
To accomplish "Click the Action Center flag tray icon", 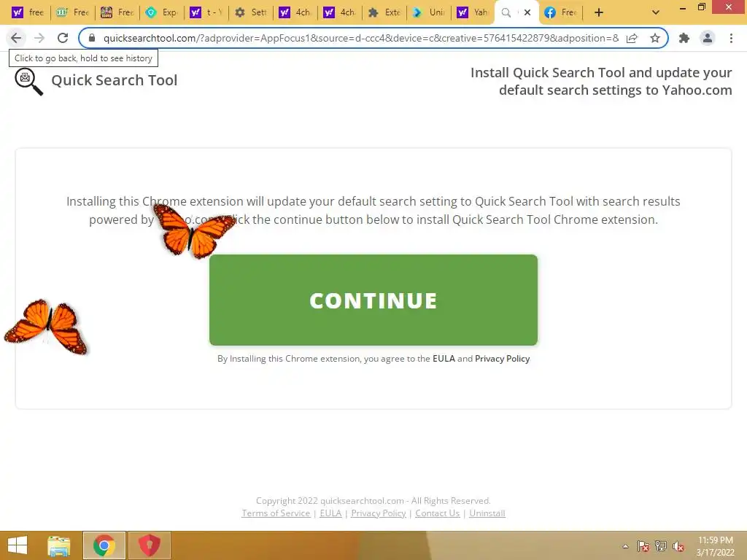I will (x=643, y=546).
